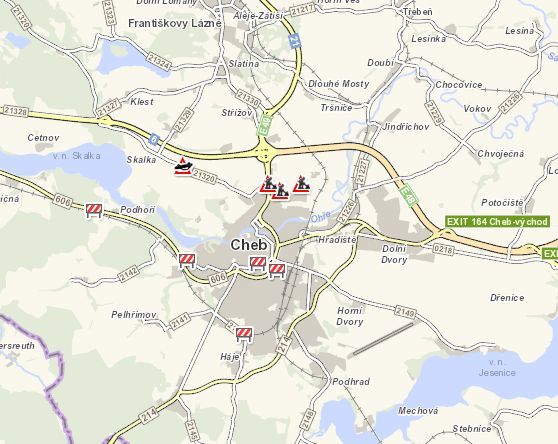Select the v.n. Skalka reservoir label
This screenshot has width=558, height=444.
[77, 156]
